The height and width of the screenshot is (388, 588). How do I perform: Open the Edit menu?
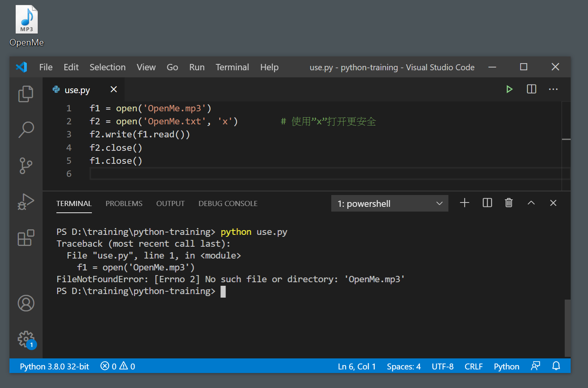71,67
